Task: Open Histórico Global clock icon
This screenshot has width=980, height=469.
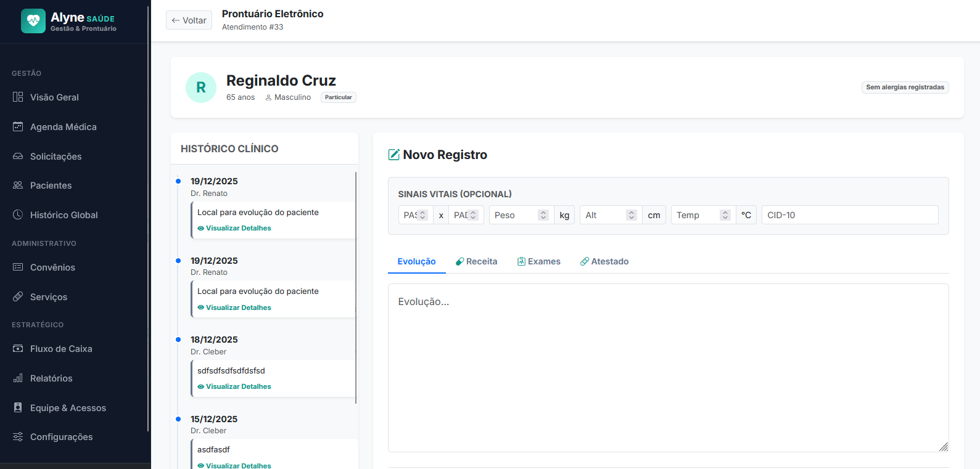Action: 18,215
